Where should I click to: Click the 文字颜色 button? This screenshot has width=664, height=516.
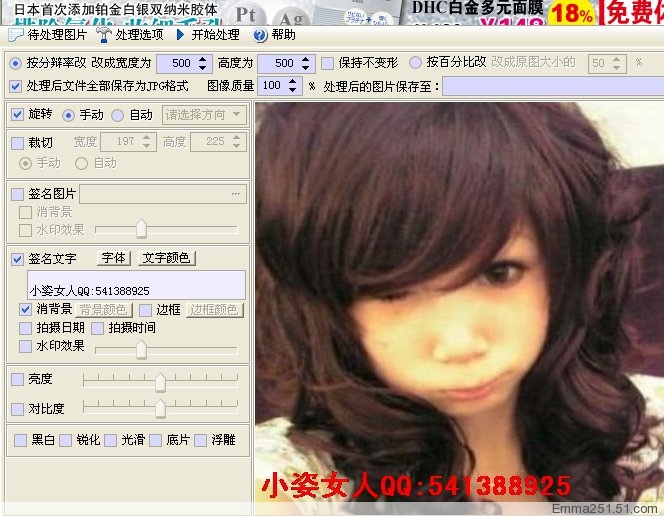(x=167, y=258)
